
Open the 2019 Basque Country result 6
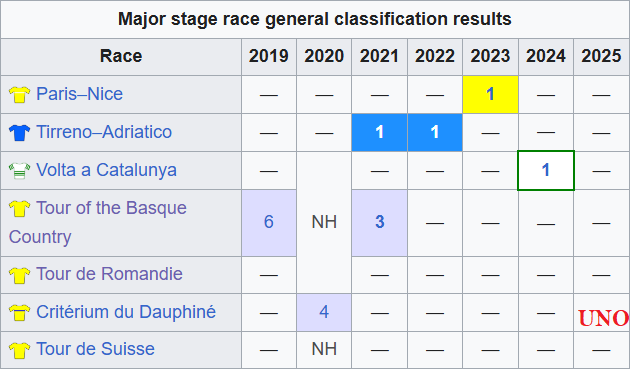coord(269,222)
